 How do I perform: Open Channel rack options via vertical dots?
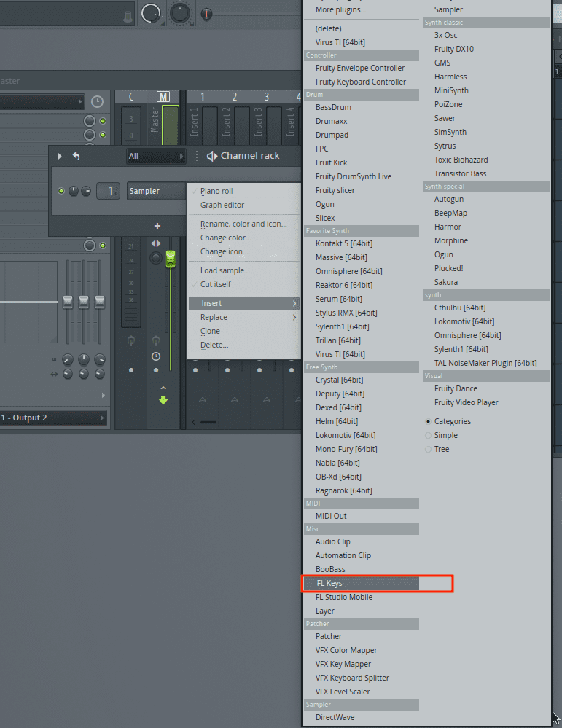pyautogui.click(x=197, y=156)
